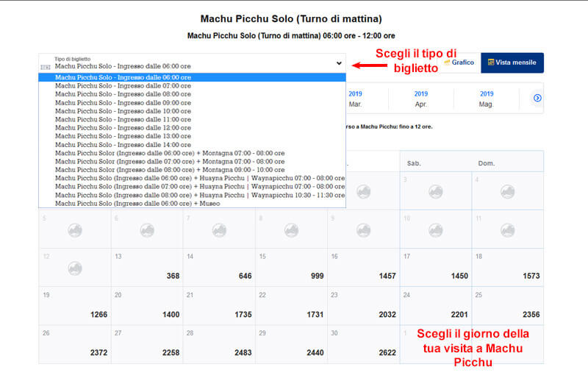Pick 07:00 entry + Huayna Picchu 07:00 - 08:00

coord(192,186)
